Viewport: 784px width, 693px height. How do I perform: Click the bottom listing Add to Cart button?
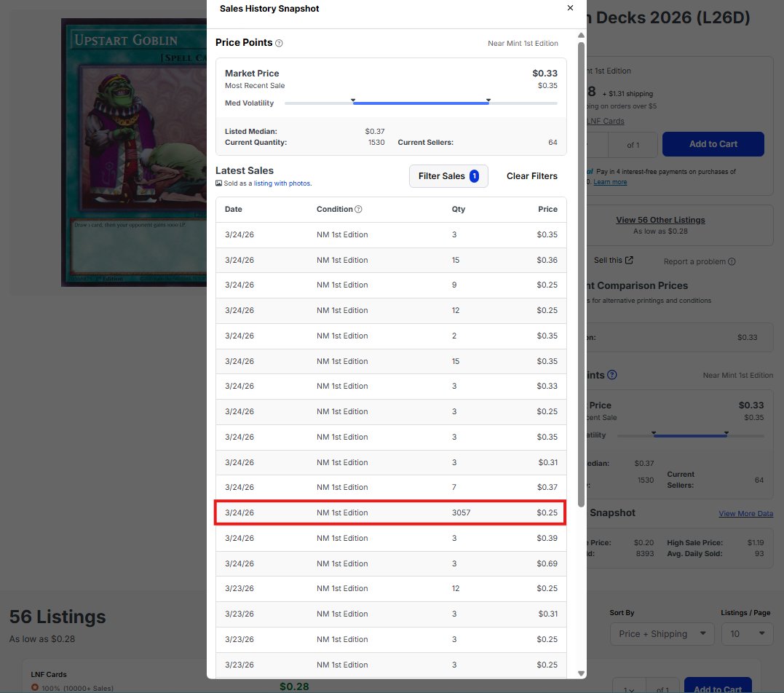click(718, 686)
